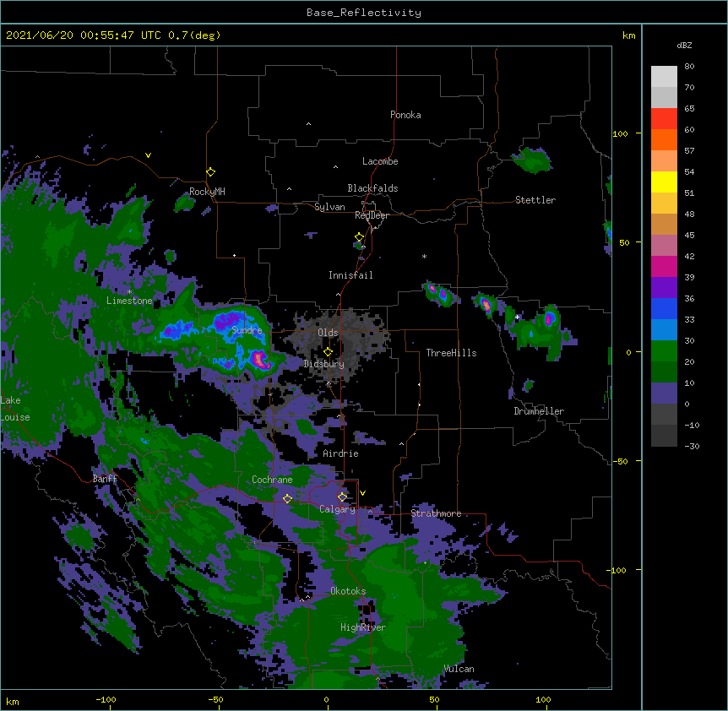
Task: Click the Didsbury label
Action: pos(324,364)
